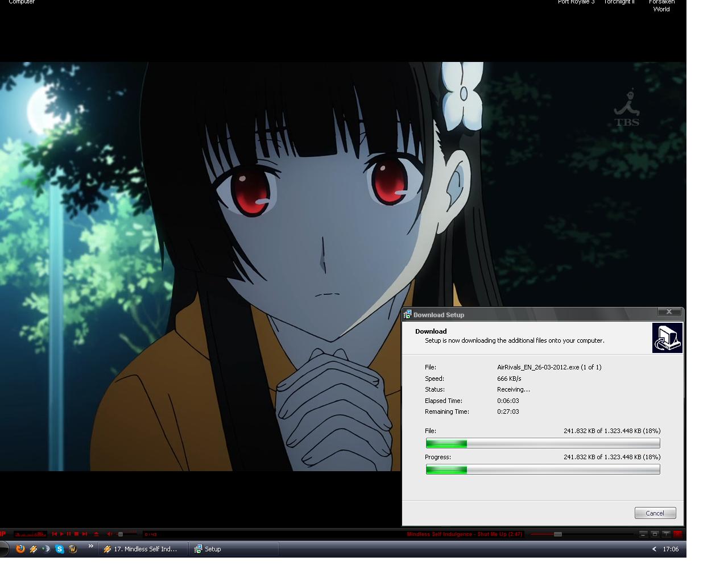
Task: Click the Winamp previous track button
Action: tap(55, 534)
